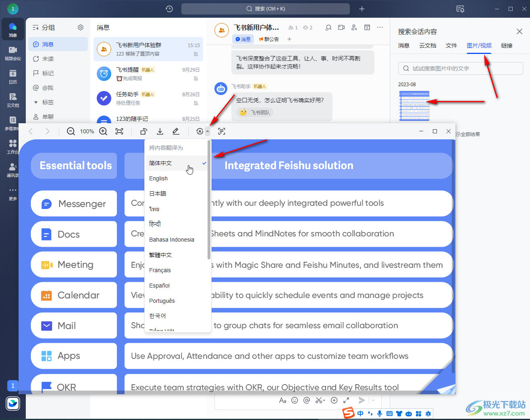530x420 pixels.
Task: Open Task Assistant conversation
Action: coord(148,98)
